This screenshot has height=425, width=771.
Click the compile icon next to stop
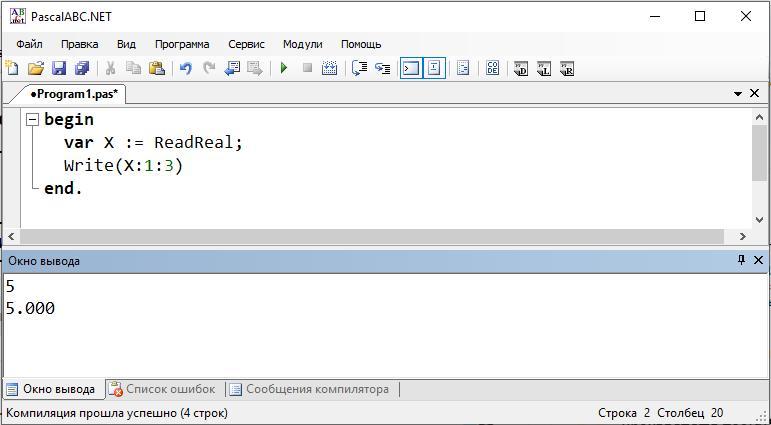329,68
